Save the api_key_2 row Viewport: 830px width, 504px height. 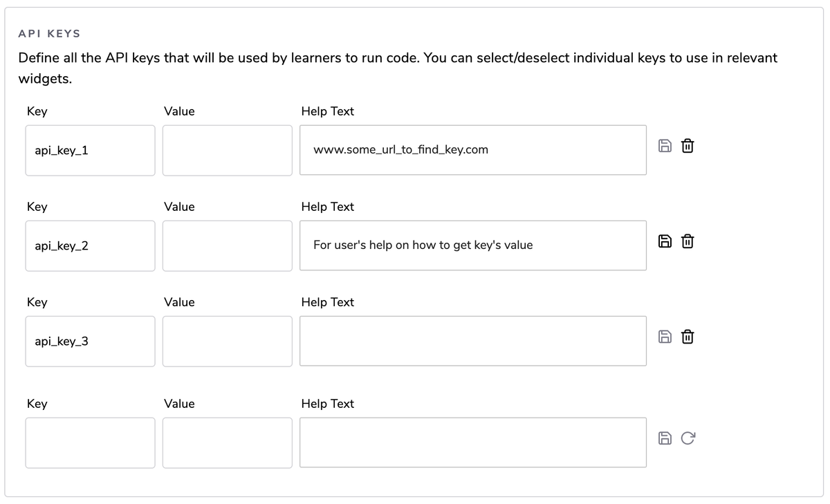(664, 241)
